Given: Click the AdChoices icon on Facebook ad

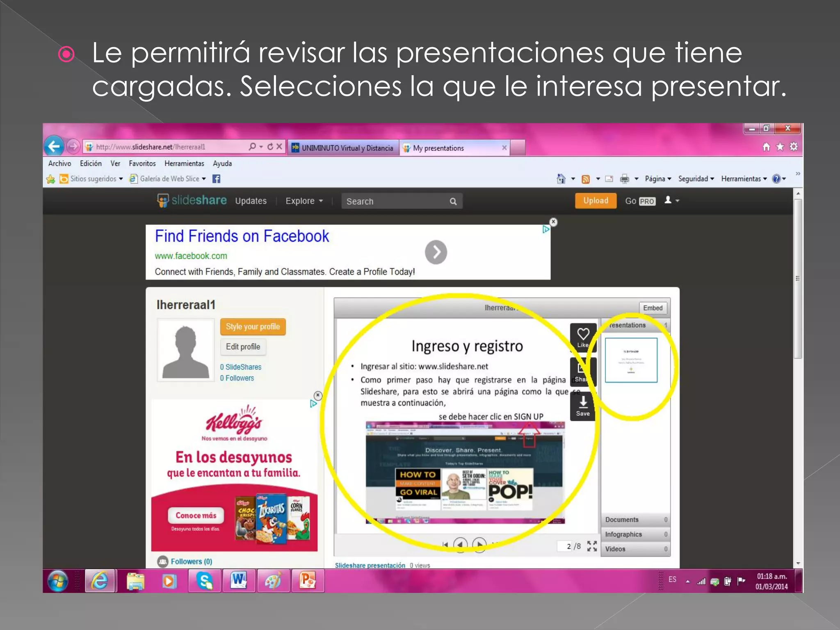Looking at the screenshot, I should coord(546,230).
